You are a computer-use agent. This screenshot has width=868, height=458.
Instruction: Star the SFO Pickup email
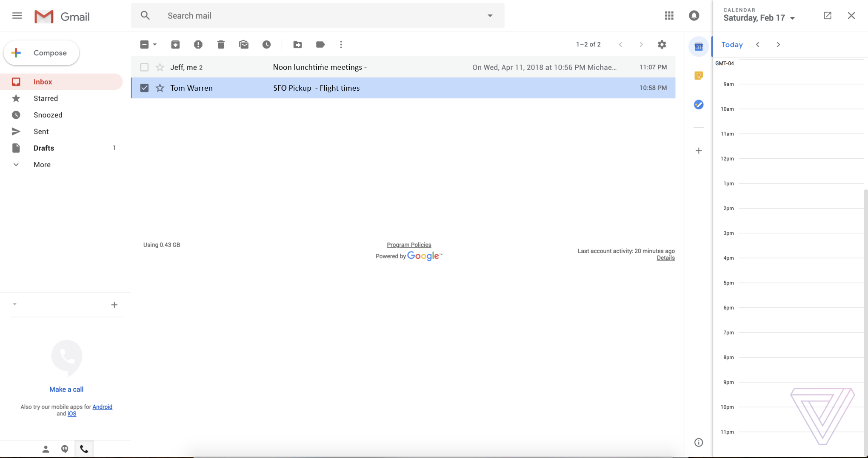point(160,88)
